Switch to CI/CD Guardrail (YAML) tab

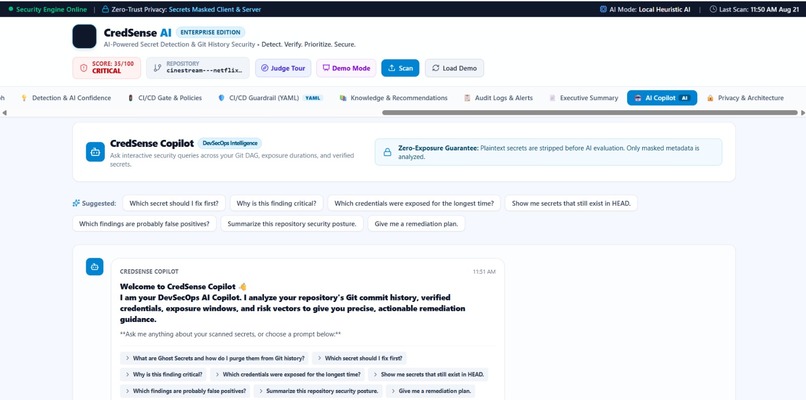pyautogui.click(x=270, y=98)
